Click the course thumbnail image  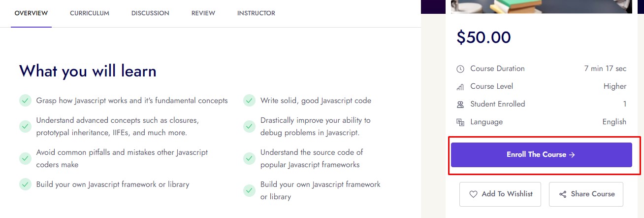click(542, 6)
